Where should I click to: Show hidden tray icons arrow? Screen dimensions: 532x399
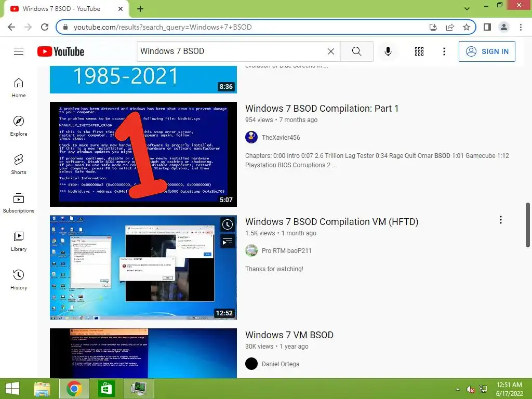(x=458, y=389)
